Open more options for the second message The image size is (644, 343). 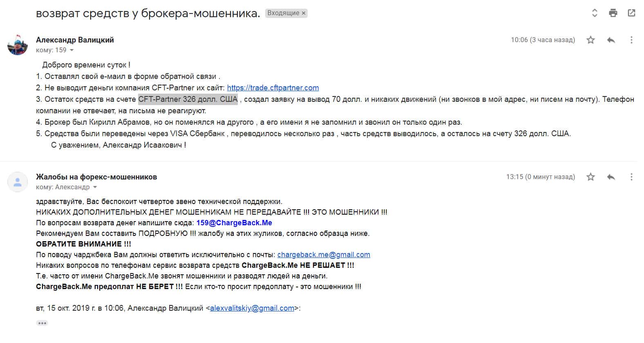click(631, 177)
